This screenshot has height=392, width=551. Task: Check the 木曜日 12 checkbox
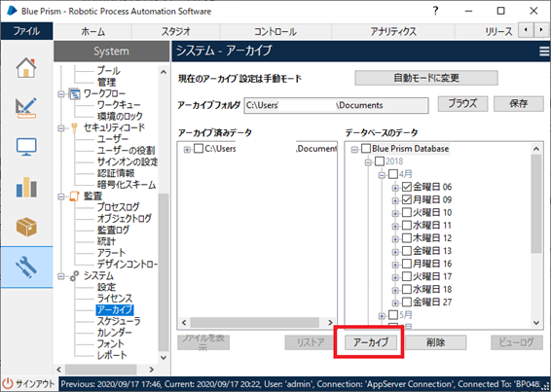pyautogui.click(x=407, y=237)
